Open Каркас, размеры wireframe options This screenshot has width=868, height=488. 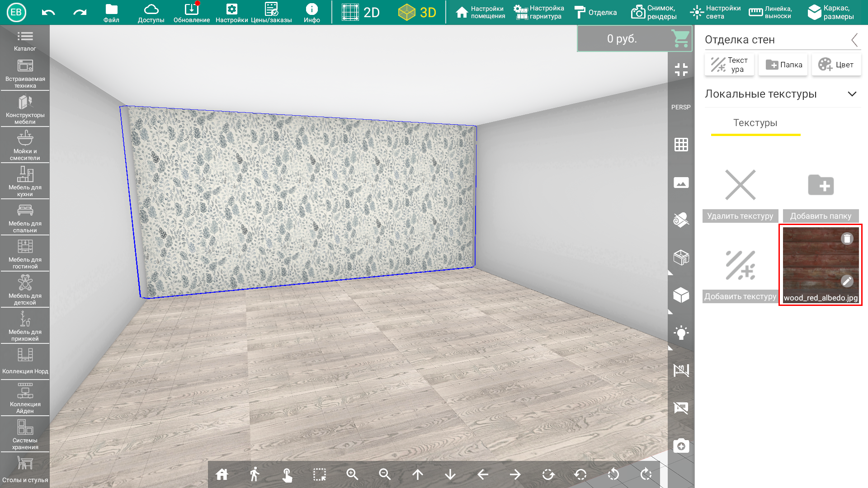[831, 12]
